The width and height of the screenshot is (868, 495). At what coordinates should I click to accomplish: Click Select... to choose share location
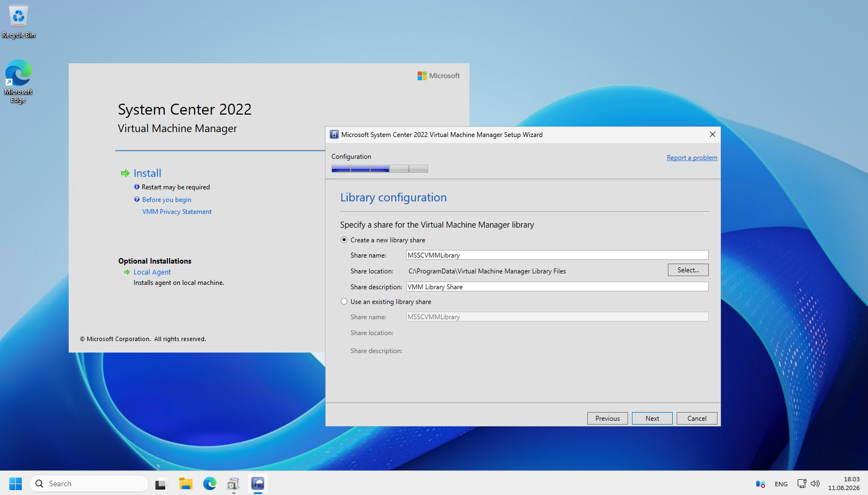point(688,270)
